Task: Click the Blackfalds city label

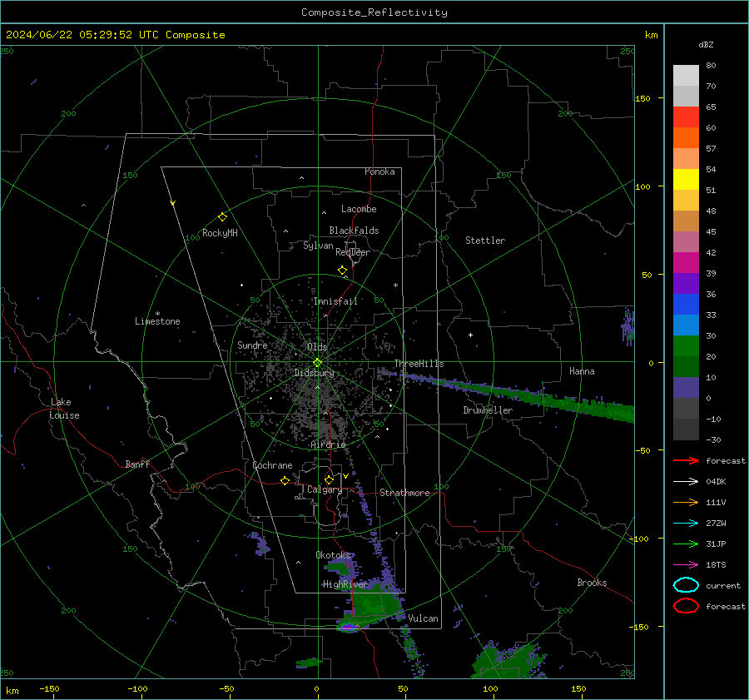Action: tap(354, 231)
